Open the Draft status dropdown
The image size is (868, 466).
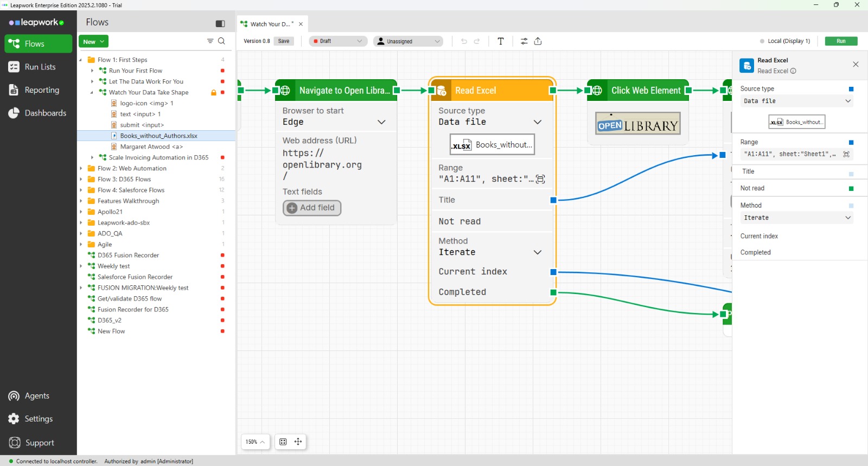[x=338, y=41]
